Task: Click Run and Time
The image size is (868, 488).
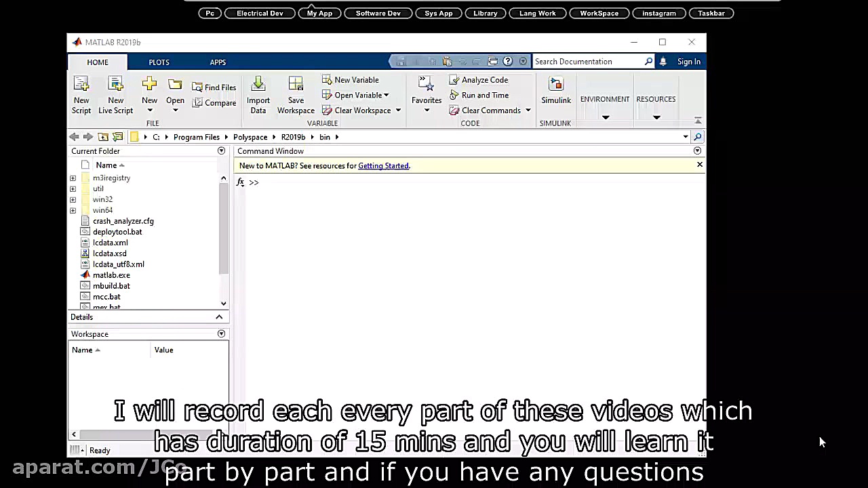Action: (479, 96)
